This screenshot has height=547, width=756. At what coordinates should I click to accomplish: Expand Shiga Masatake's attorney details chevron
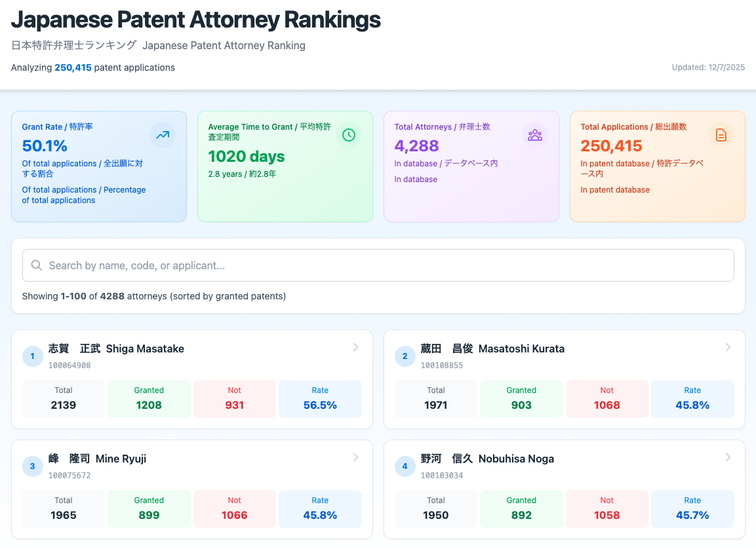pos(355,347)
